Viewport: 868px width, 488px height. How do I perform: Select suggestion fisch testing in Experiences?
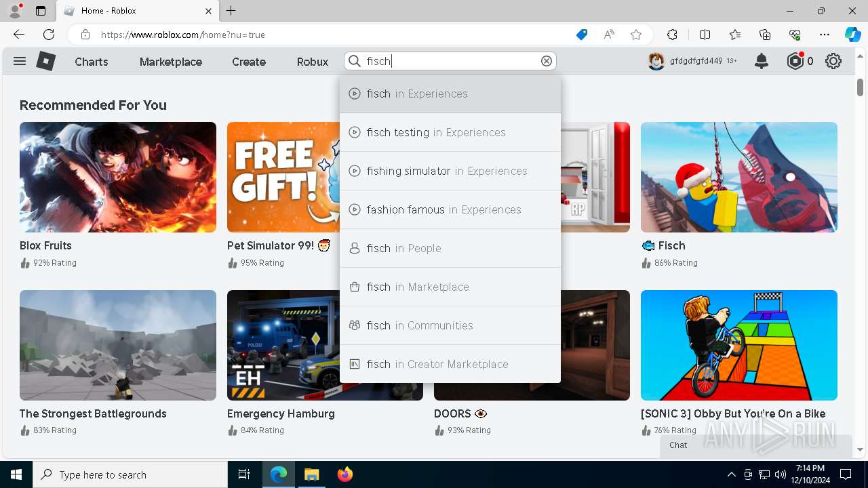pyautogui.click(x=450, y=132)
